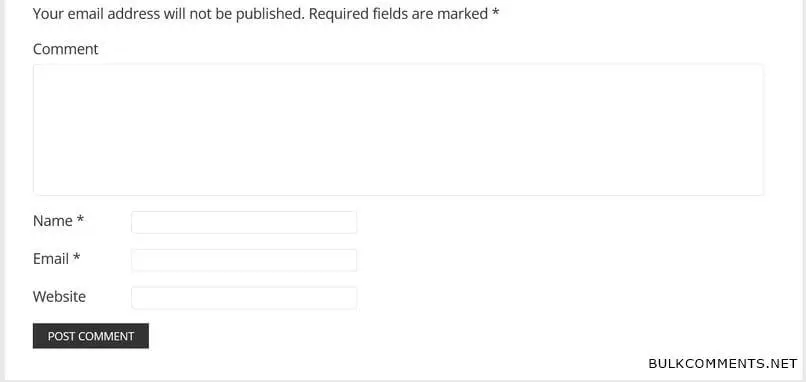Click the Email field label
This screenshot has height=382, width=806.
point(51,259)
